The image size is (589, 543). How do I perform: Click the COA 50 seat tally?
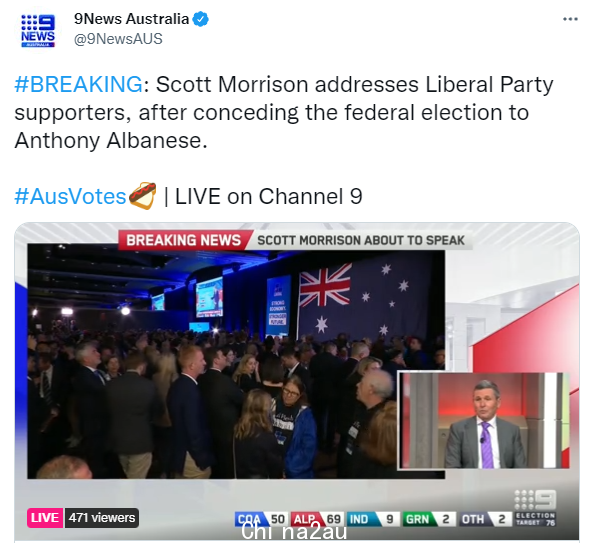coord(261,519)
